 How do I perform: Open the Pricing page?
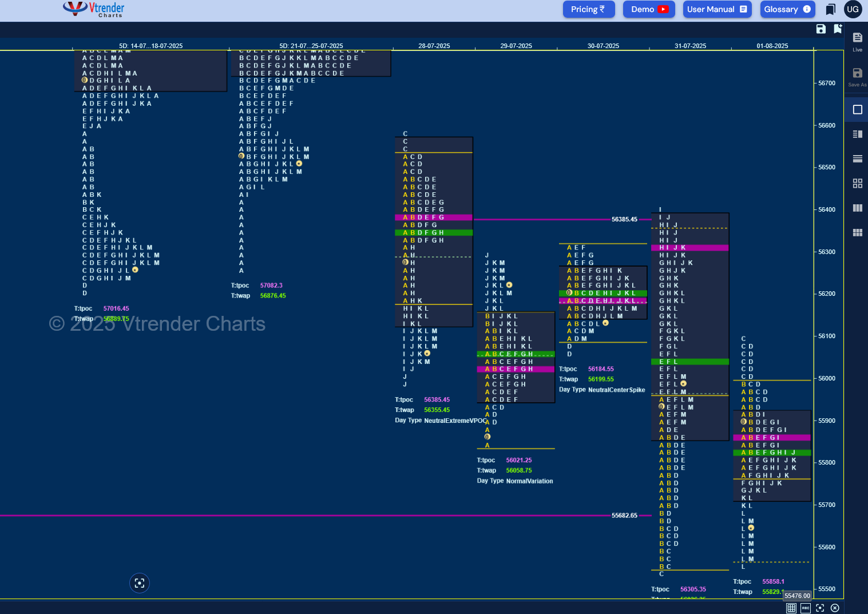pyautogui.click(x=589, y=9)
